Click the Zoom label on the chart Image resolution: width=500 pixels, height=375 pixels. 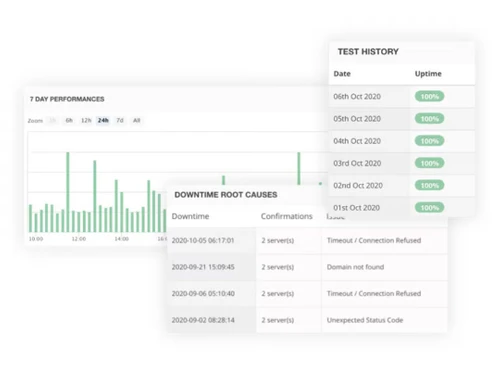35,121
